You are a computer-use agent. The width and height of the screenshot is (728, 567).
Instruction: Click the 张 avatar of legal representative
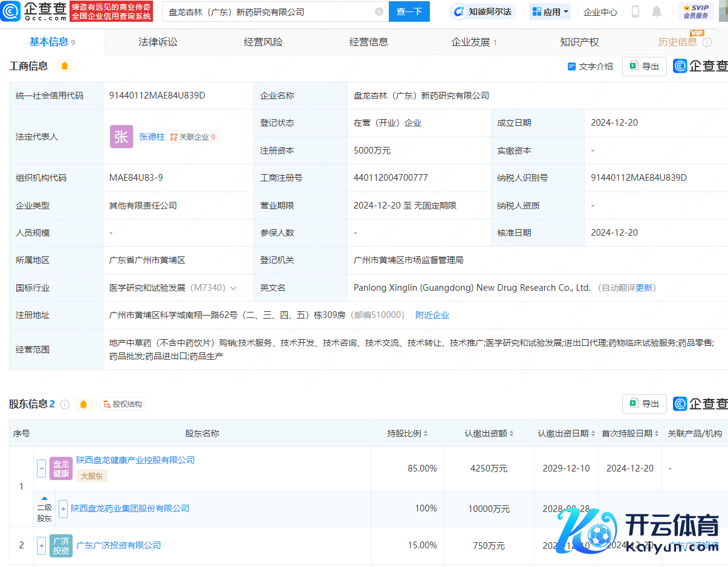(121, 137)
